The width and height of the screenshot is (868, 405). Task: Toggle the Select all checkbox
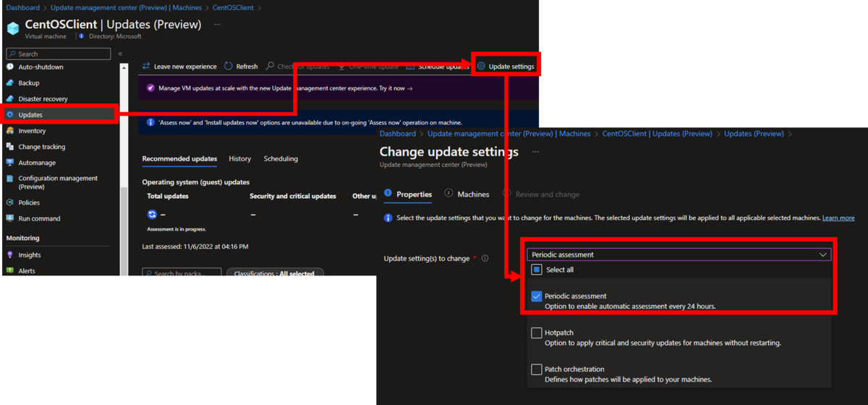tap(537, 270)
